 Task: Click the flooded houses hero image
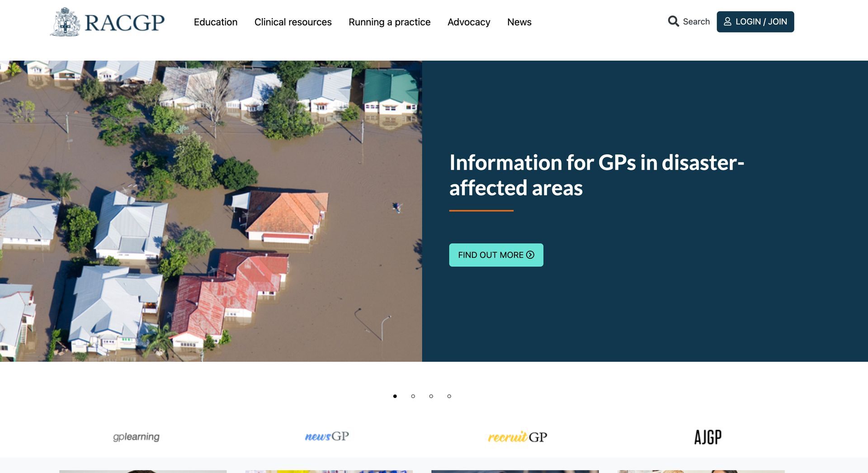tap(211, 211)
